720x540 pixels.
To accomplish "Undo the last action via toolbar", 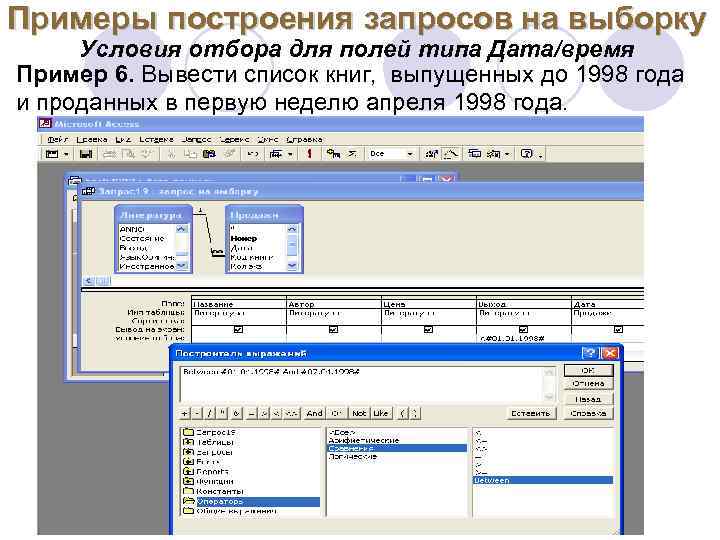I will (x=253, y=154).
